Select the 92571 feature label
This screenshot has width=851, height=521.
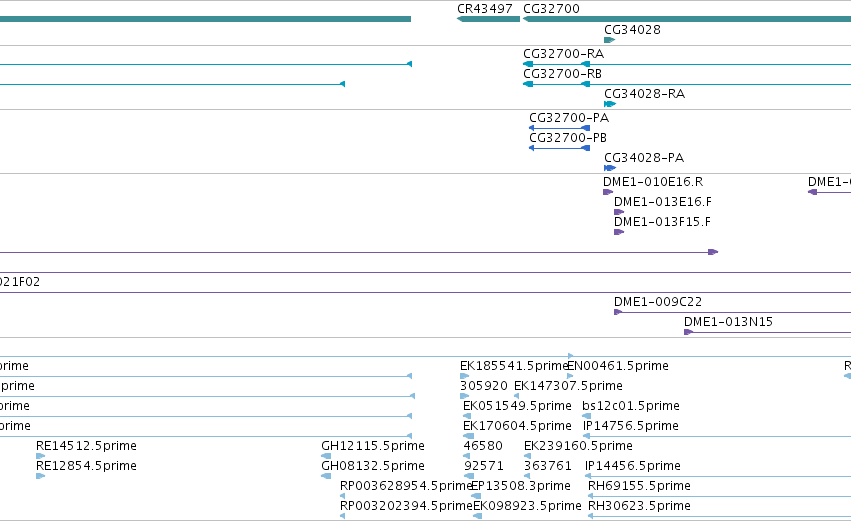[484, 466]
